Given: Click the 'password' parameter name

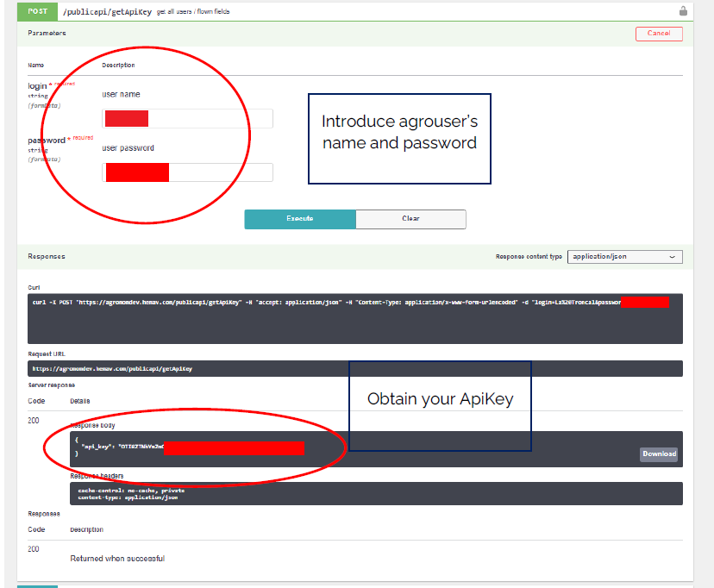Looking at the screenshot, I should (47, 141).
